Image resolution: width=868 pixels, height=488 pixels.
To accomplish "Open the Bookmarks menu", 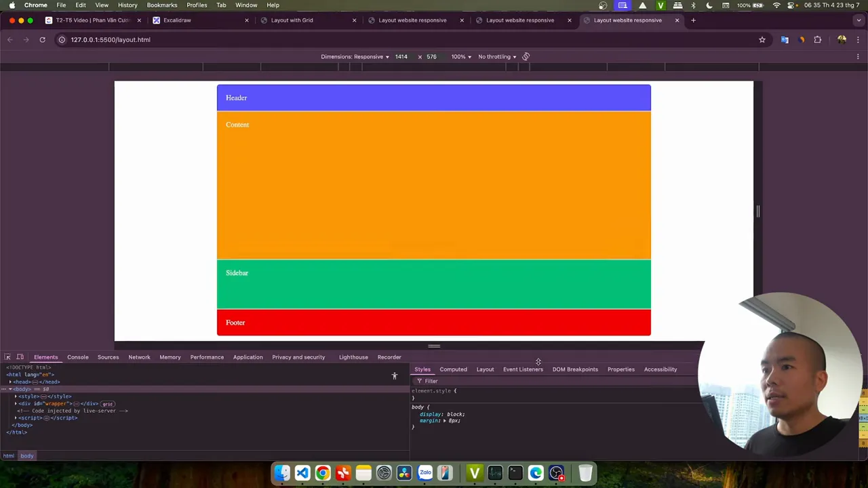I will coord(162,5).
